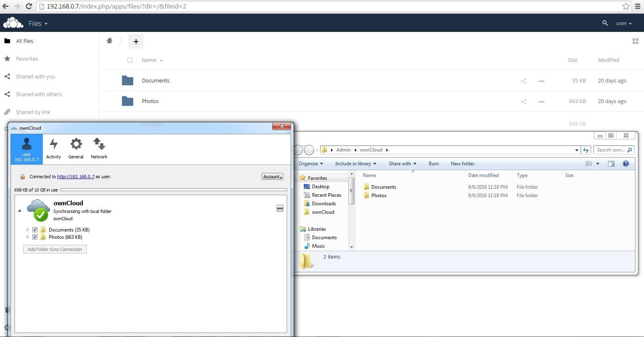Click Photos folder icon in web list
This screenshot has height=337, width=644.
coord(128,101)
